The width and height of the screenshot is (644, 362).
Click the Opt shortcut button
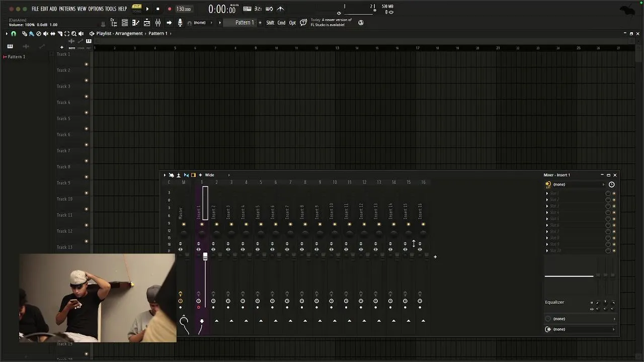point(292,23)
